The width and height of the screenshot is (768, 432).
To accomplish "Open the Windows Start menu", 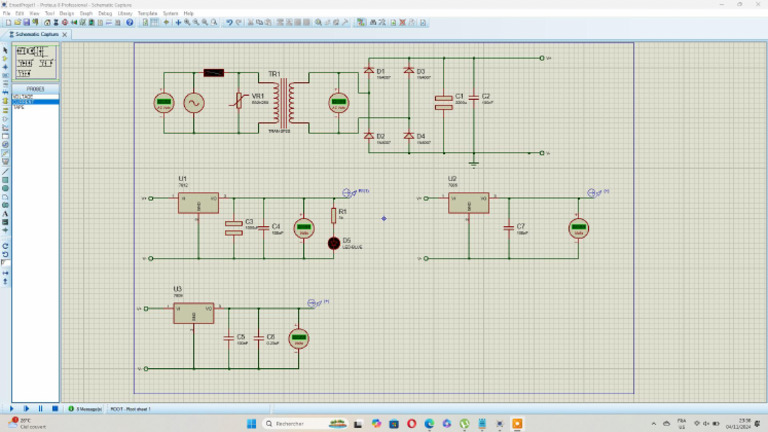I will 252,424.
